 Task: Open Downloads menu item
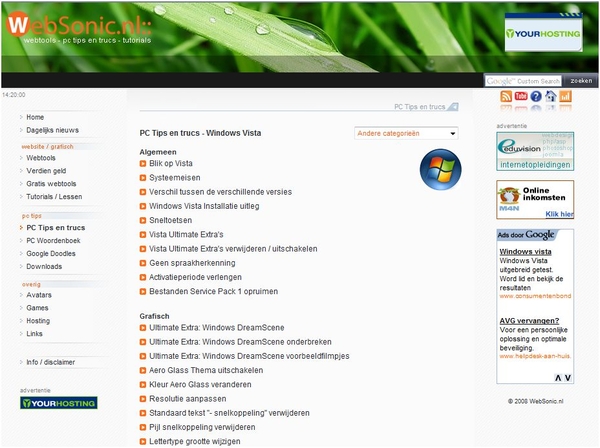pos(44,266)
